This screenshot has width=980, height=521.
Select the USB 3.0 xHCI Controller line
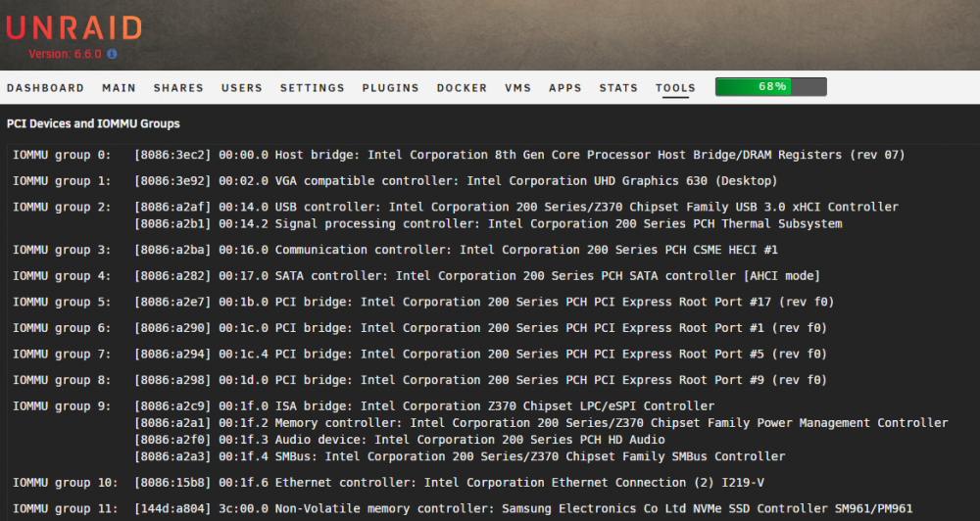[x=516, y=207]
